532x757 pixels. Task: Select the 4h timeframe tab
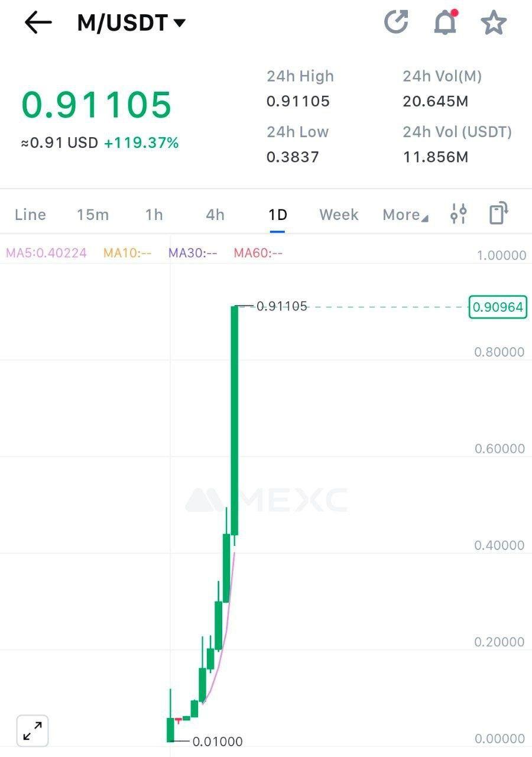pyautogui.click(x=215, y=215)
